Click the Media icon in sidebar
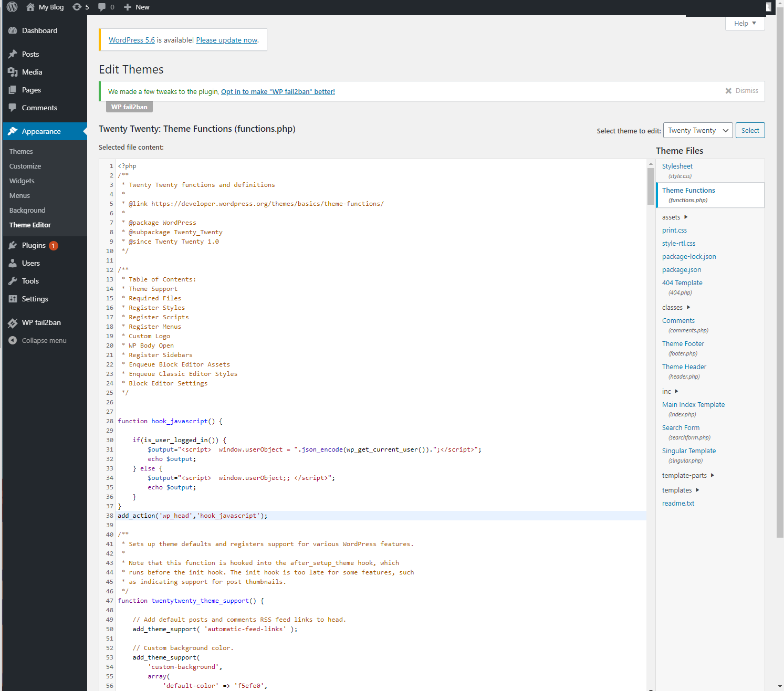Viewport: 784px width, 691px height. coord(13,72)
